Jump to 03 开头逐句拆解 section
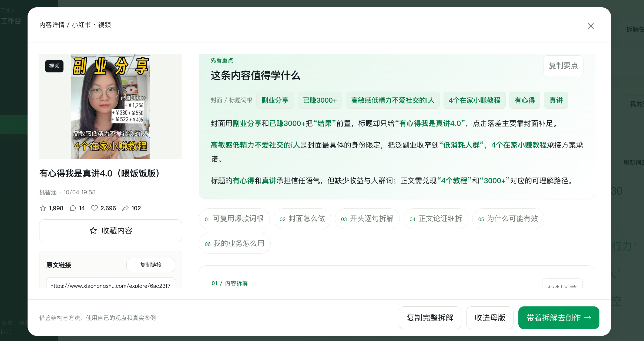Image resolution: width=644 pixels, height=341 pixels. [367, 219]
